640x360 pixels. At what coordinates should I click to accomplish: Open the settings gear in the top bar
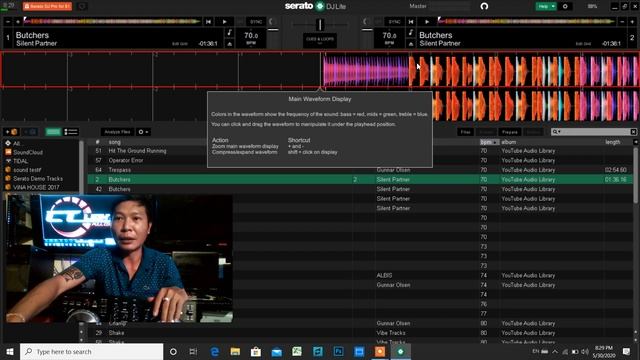click(x=565, y=6)
